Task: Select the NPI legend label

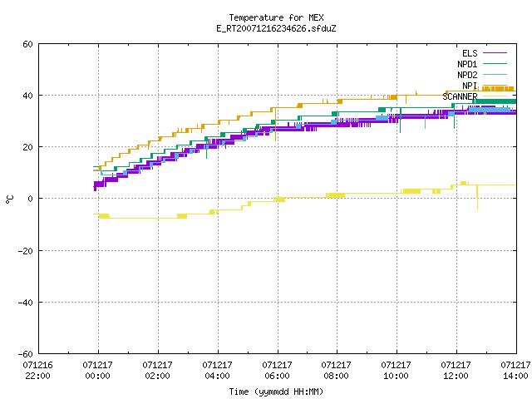Action: [x=470, y=86]
